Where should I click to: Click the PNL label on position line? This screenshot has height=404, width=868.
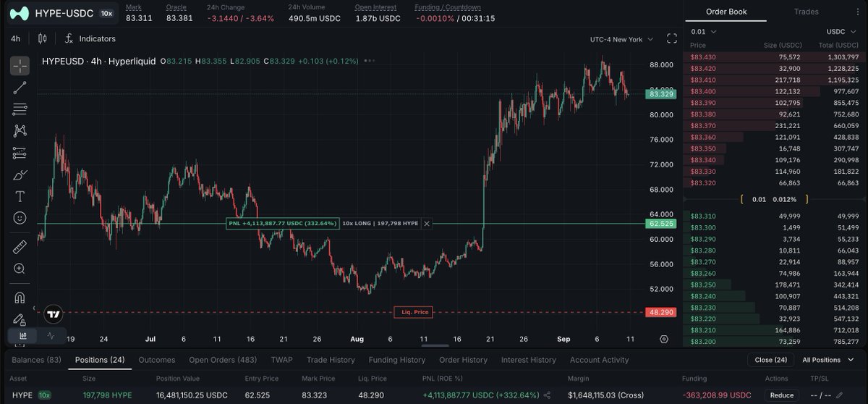(282, 224)
